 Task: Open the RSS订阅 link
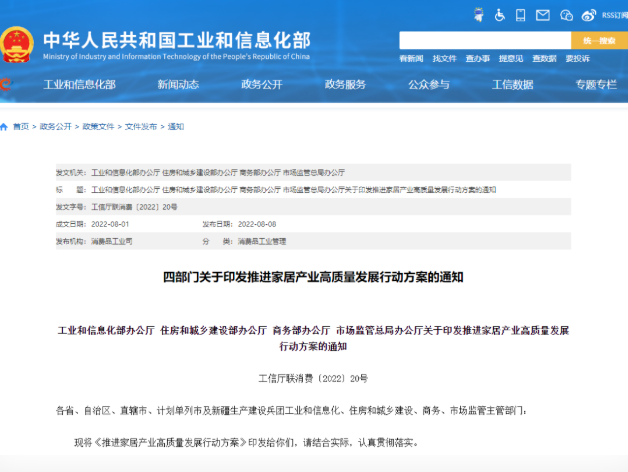[x=614, y=15]
